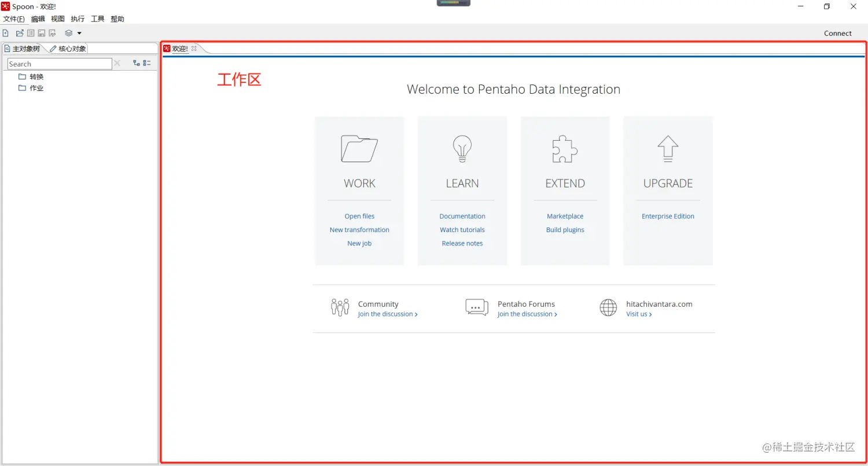Click the EXTEND puzzle piece icon
868x466 pixels.
pos(565,149)
